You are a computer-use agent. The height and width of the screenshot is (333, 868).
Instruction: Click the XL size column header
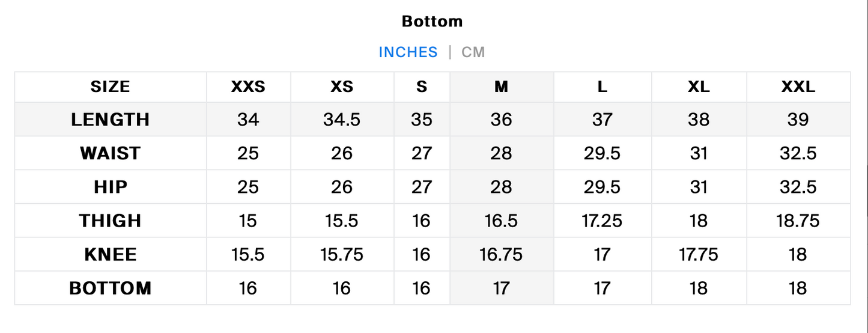(x=699, y=87)
